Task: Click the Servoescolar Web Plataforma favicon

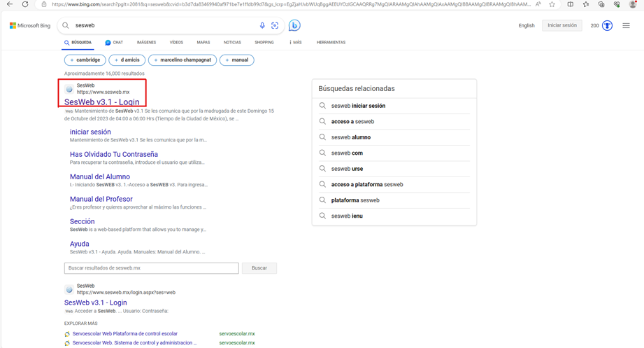Action: click(x=67, y=334)
